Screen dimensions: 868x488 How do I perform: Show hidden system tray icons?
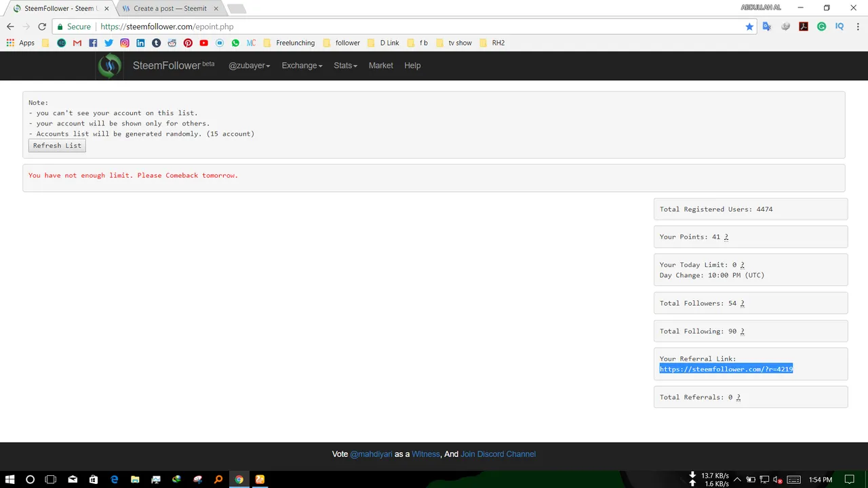737,479
